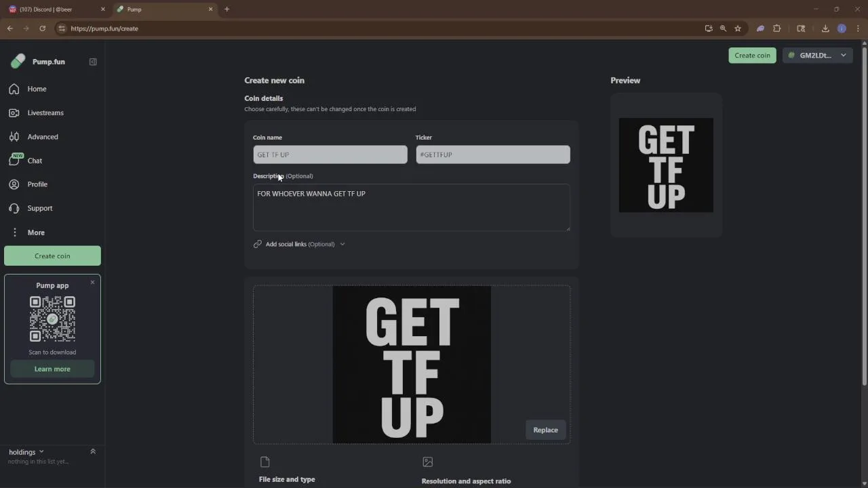Open the browser three-dot menu
Image resolution: width=868 pixels, height=488 pixels.
(858, 28)
